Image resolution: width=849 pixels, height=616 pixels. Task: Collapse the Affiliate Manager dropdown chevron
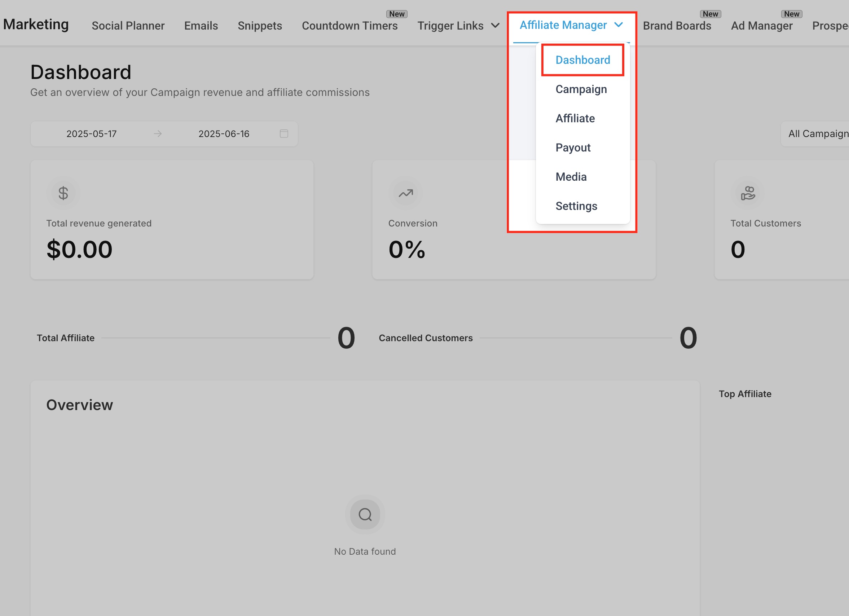[619, 25]
